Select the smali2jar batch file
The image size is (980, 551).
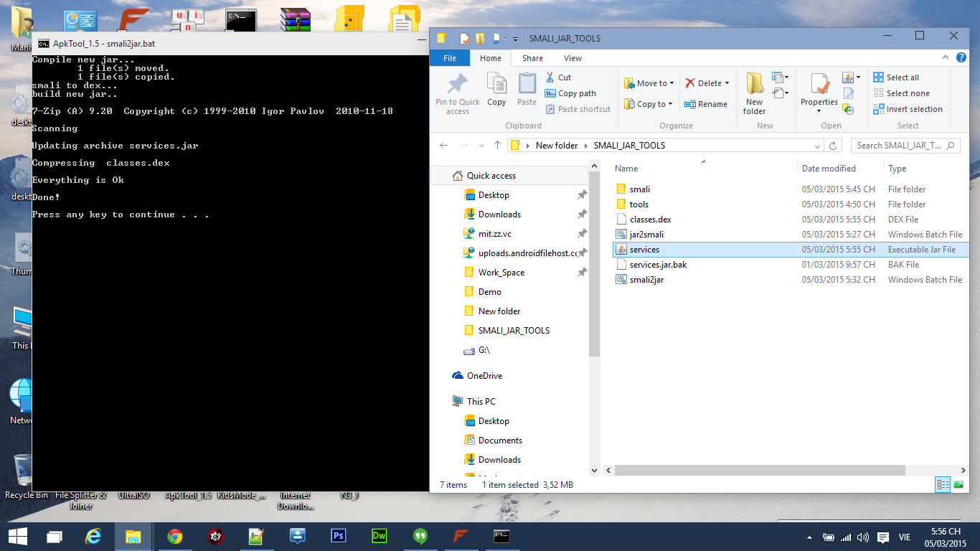click(646, 280)
